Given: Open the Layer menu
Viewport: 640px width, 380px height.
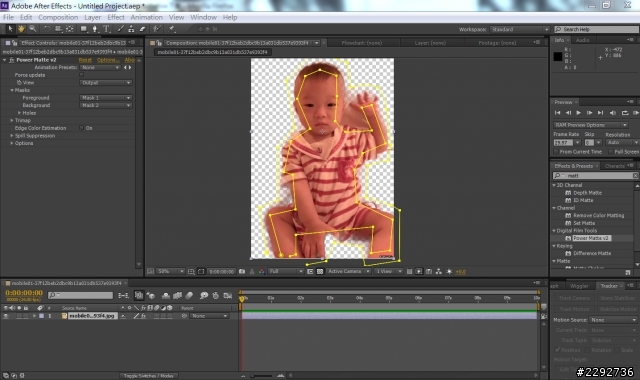Looking at the screenshot, I should click(93, 17).
